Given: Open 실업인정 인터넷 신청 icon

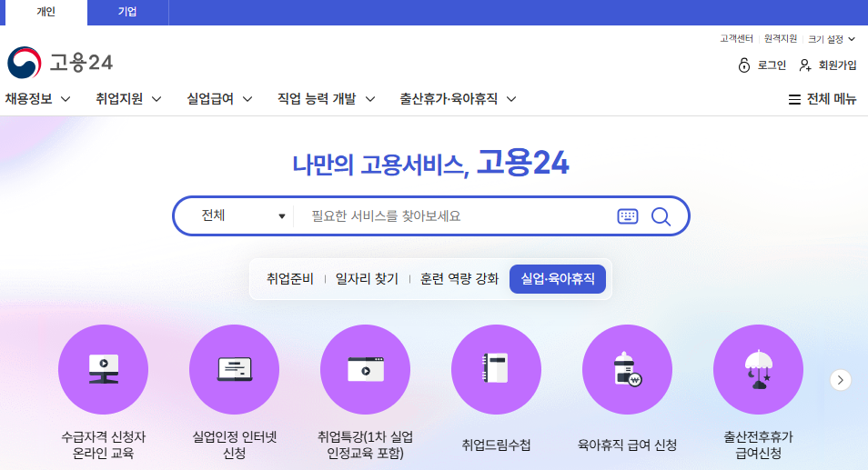Looking at the screenshot, I should click(234, 369).
